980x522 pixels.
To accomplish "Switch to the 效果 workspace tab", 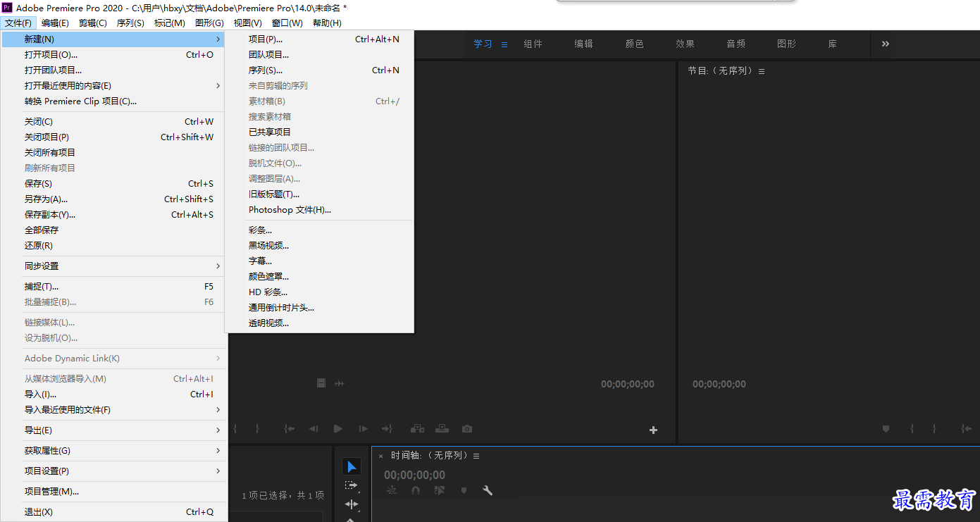I will click(x=685, y=44).
